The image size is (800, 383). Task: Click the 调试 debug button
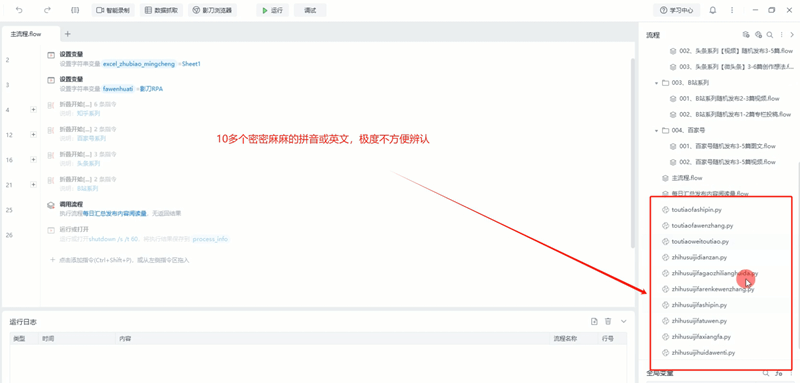(x=310, y=10)
